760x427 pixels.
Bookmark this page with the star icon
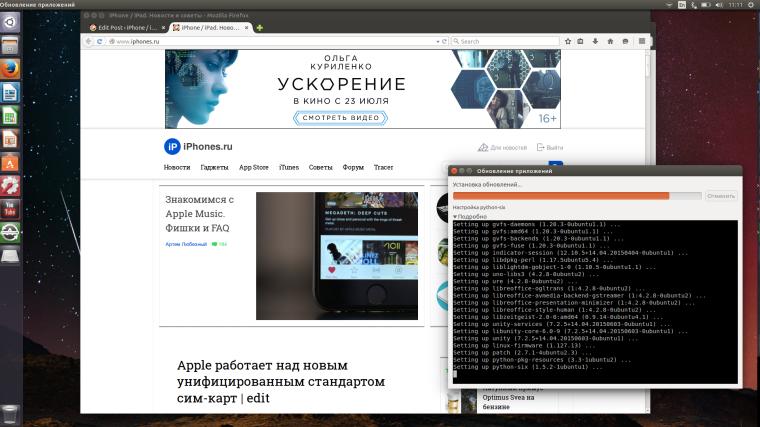click(x=568, y=42)
